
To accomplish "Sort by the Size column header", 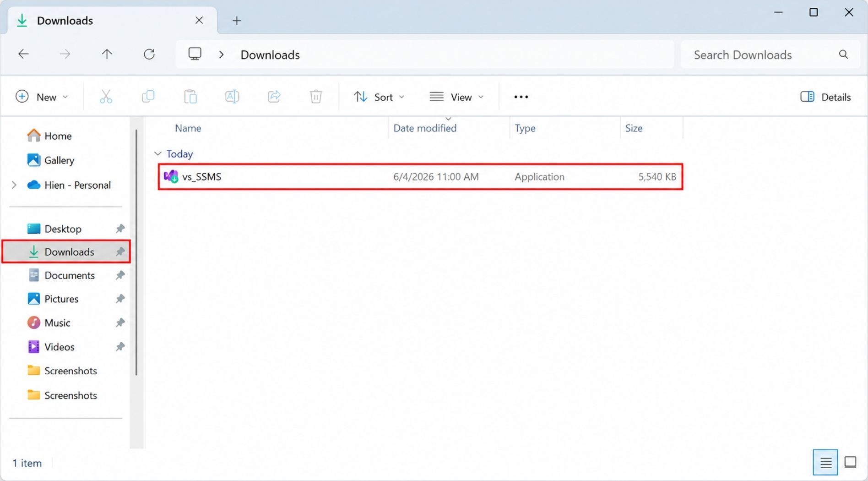I will point(634,128).
